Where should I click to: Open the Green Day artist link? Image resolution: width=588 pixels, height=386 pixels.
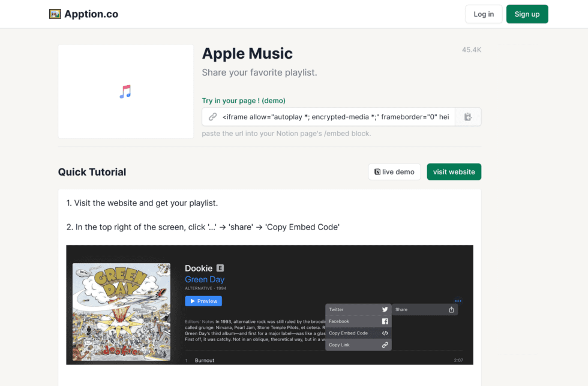[x=205, y=279]
